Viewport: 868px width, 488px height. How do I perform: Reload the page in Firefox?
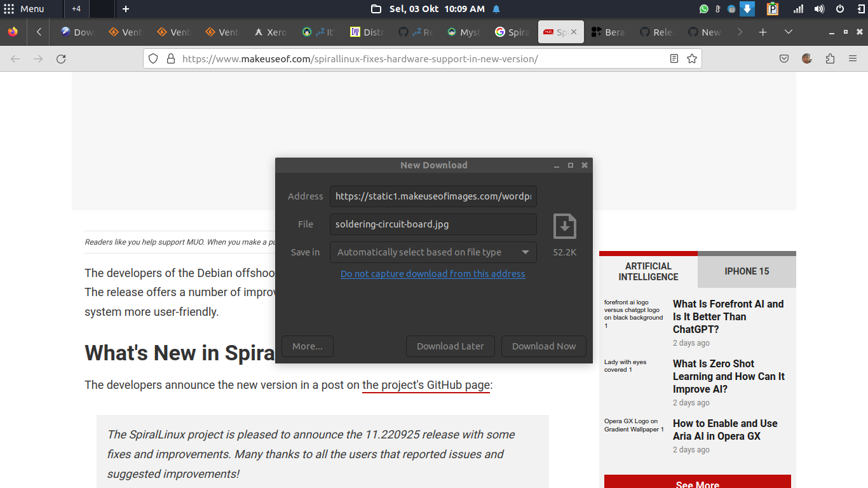pos(61,58)
